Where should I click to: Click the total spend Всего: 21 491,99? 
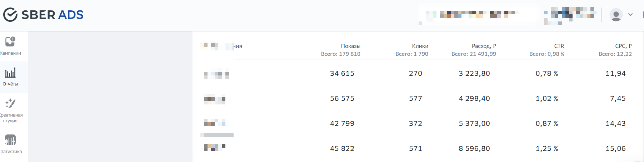pos(474,54)
